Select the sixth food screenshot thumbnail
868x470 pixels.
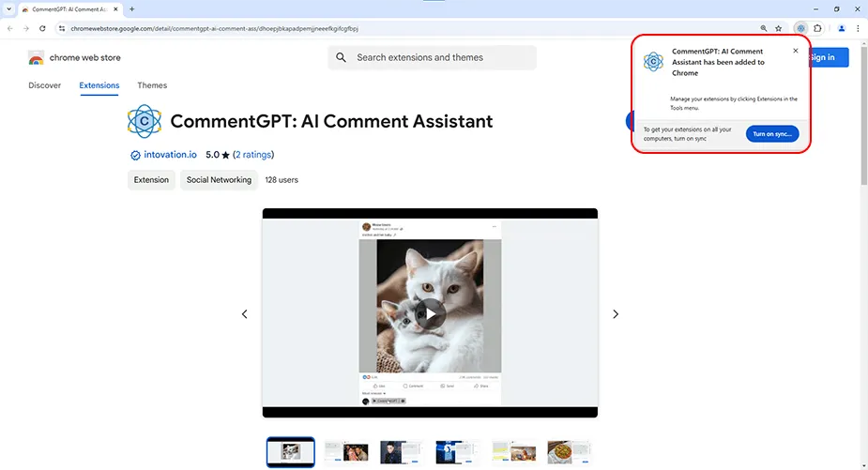(570, 452)
